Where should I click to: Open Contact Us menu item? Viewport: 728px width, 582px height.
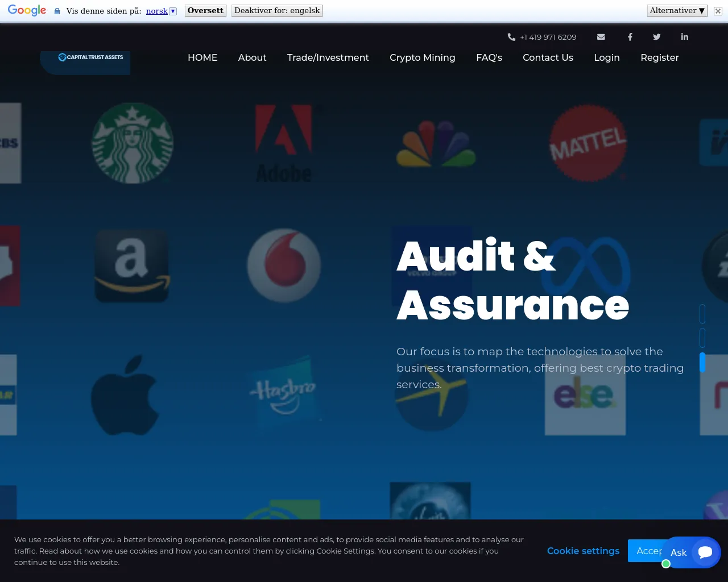pos(548,57)
